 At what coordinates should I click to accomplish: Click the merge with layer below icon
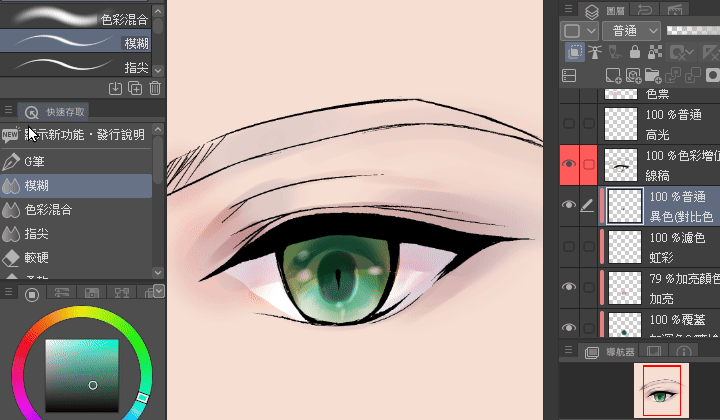coord(692,76)
